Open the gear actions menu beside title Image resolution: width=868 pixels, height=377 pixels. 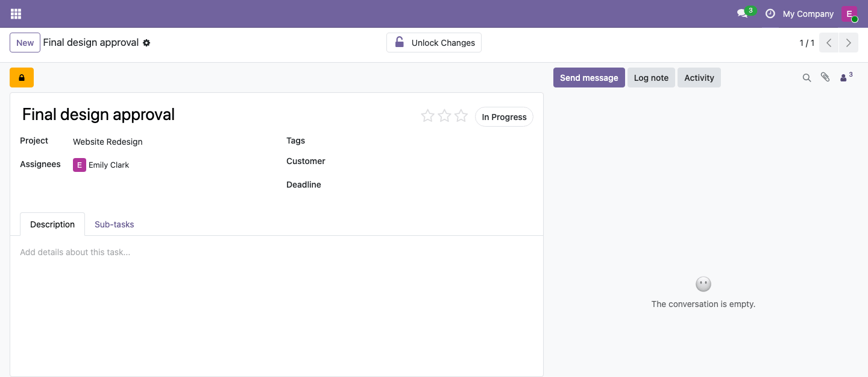tap(146, 43)
